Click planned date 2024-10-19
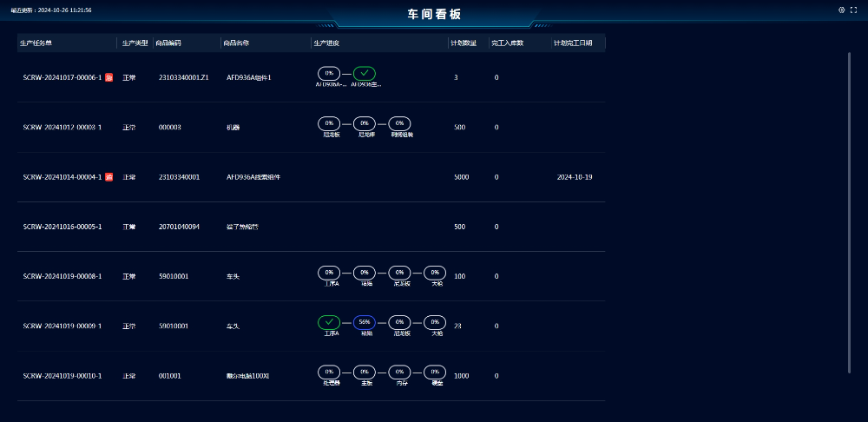The width and height of the screenshot is (868, 422). 575,177
